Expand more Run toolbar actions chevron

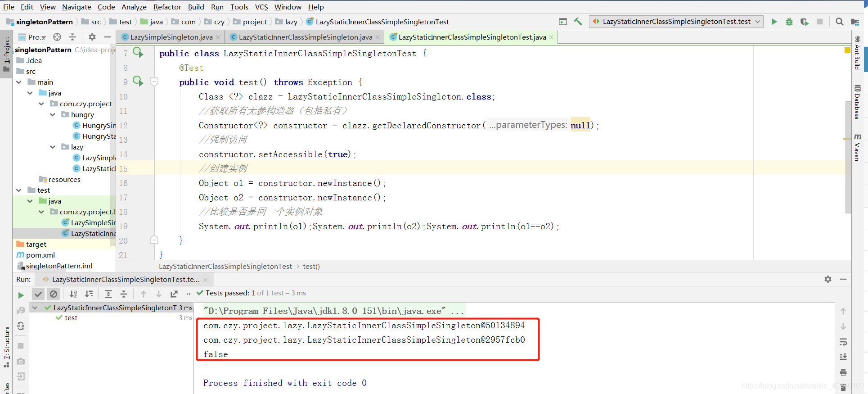[x=188, y=294]
